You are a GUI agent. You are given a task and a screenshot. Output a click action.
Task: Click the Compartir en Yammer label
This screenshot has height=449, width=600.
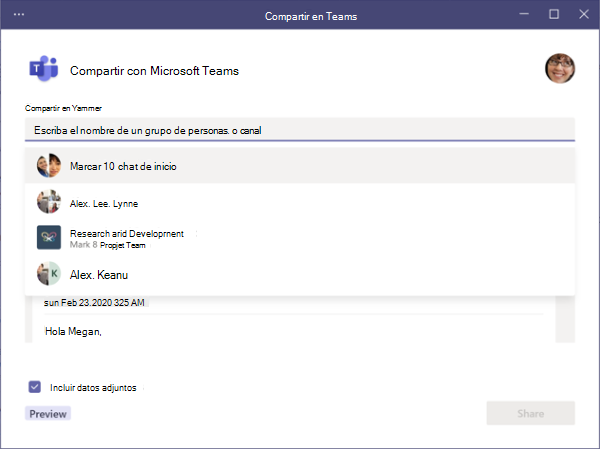coord(64,108)
